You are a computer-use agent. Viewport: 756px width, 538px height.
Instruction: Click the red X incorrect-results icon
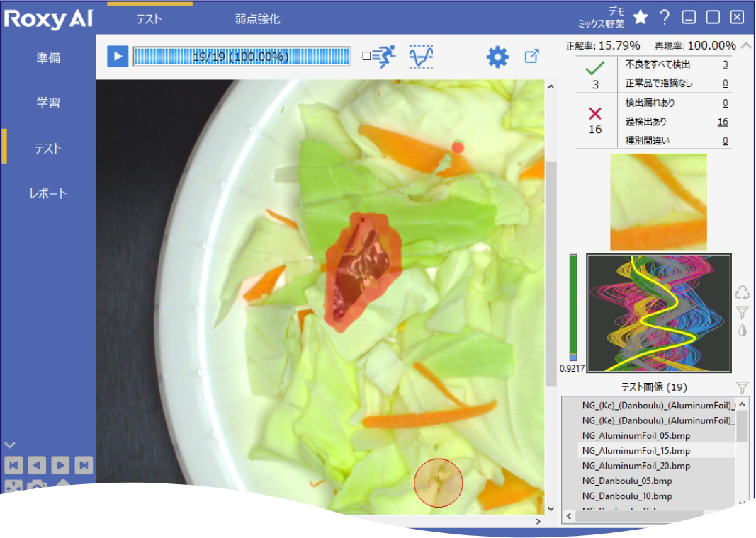595,113
